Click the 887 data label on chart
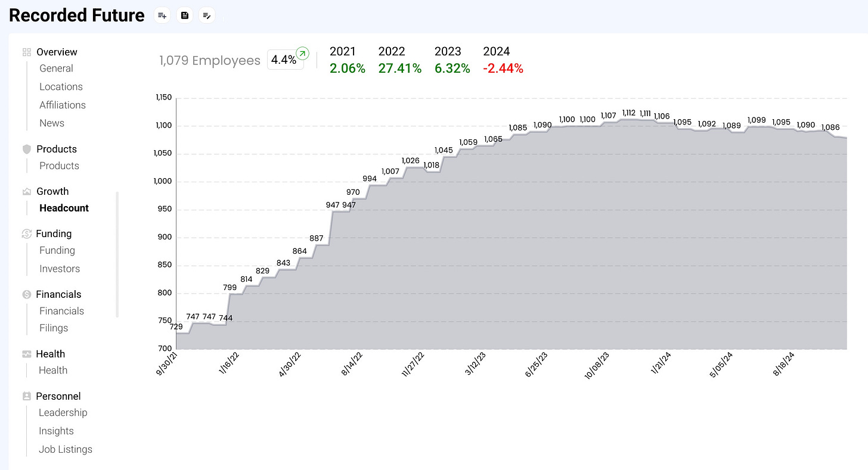This screenshot has width=868, height=470. point(317,238)
